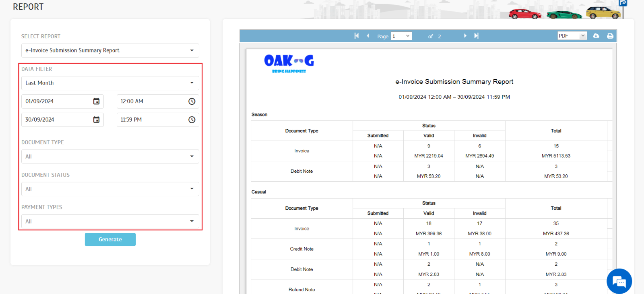The width and height of the screenshot is (644, 294).
Task: Expand the Document Type dropdown
Action: [x=110, y=156]
